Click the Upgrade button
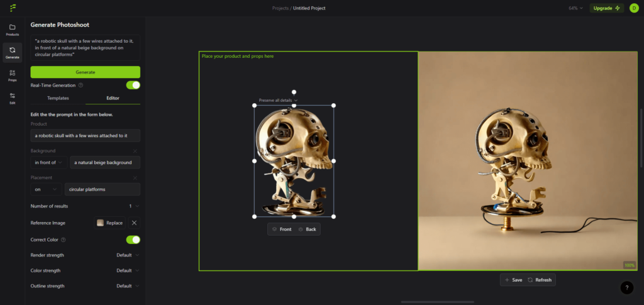The height and width of the screenshot is (305, 644). coord(607,8)
